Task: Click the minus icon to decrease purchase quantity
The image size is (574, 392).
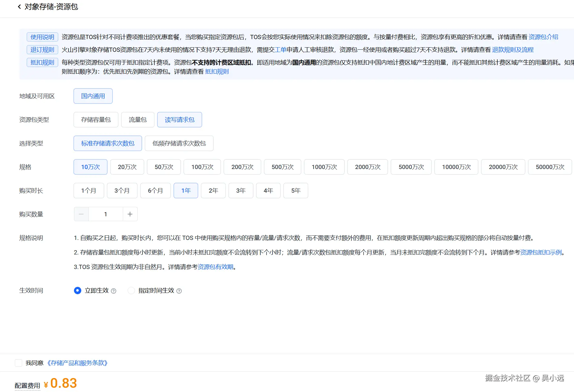Action: 81,214
